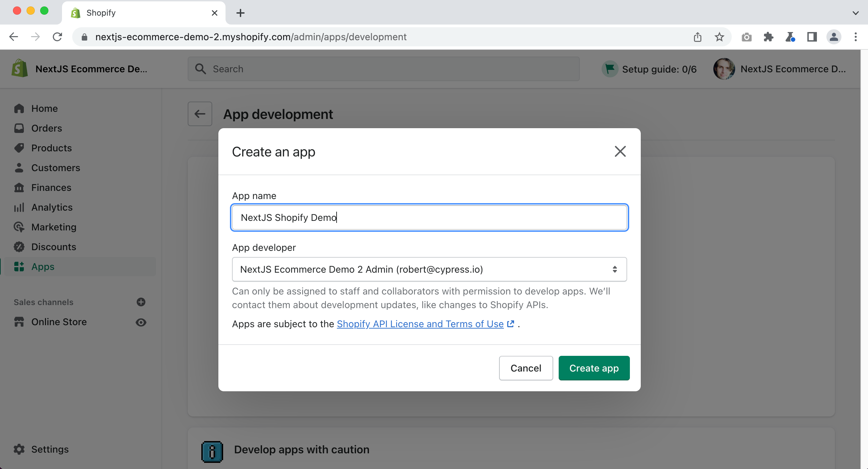The image size is (868, 469).
Task: Click the Setup guide flag icon
Action: click(x=610, y=69)
